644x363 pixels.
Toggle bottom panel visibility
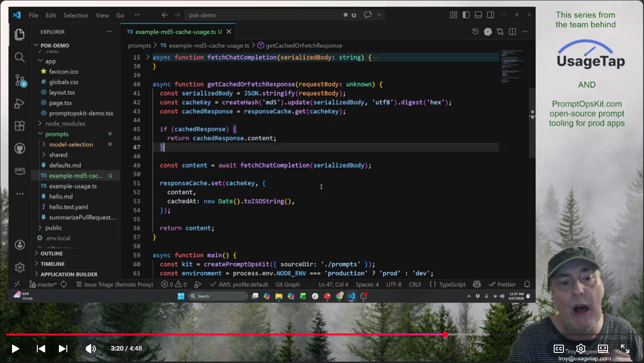(x=479, y=15)
